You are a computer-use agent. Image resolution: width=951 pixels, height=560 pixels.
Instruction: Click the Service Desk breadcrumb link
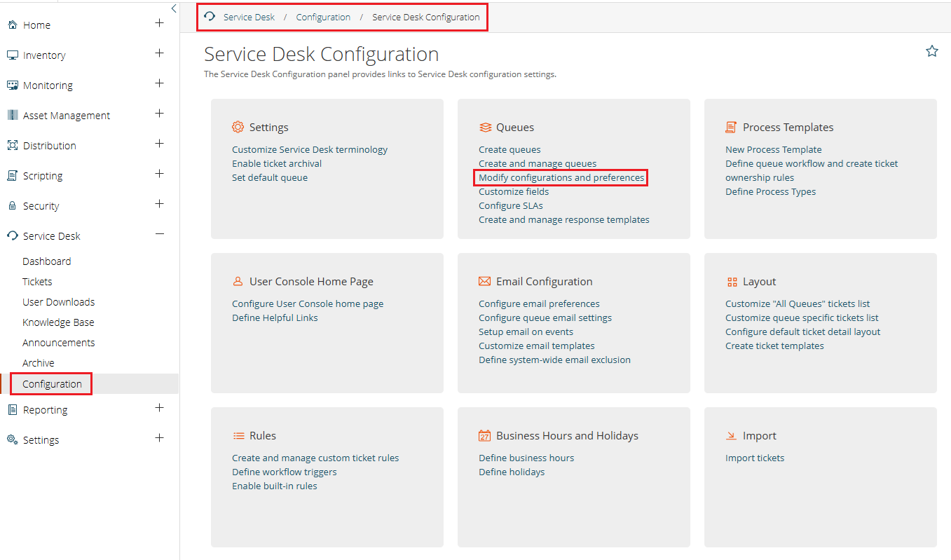[x=249, y=17]
